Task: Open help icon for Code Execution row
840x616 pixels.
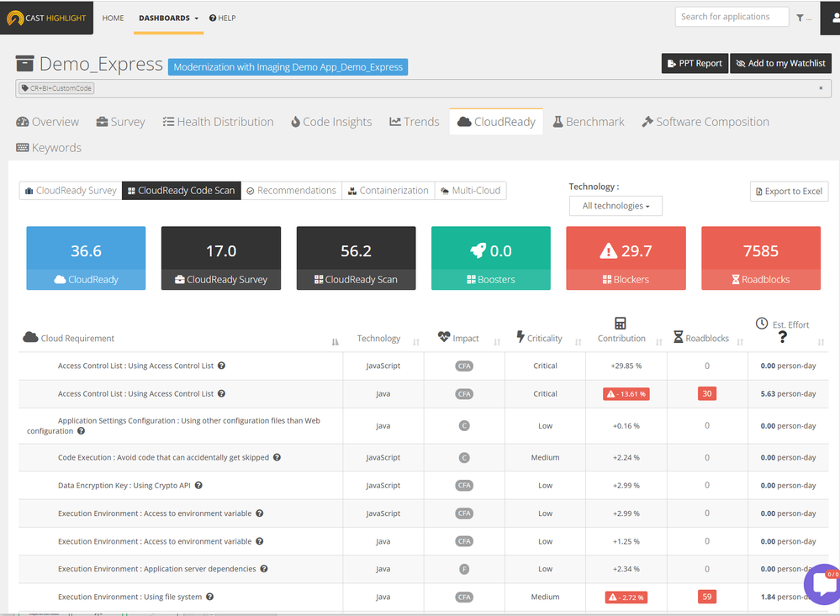Action: [277, 457]
